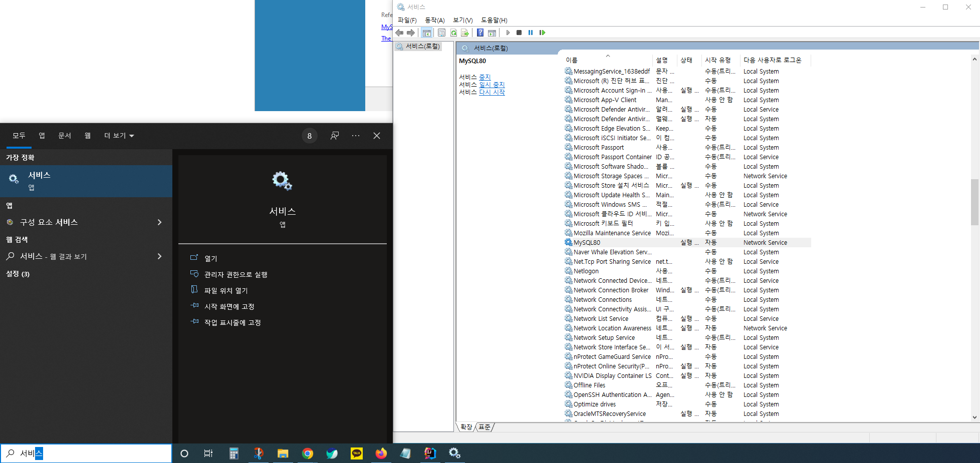980x463 pixels.
Task: Click the taskbar search input field
Action: [x=86, y=453]
